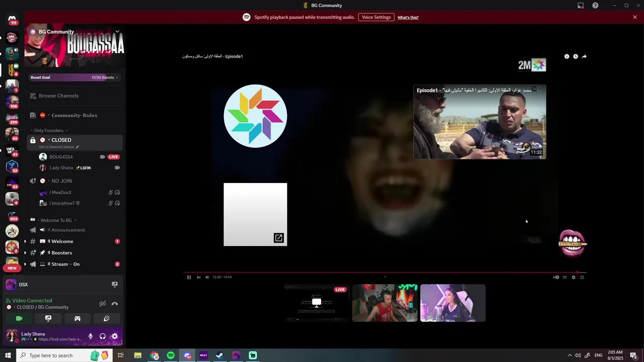Viewport: 644px width, 362px height.
Task: Click the video info icon
Action: (567, 56)
